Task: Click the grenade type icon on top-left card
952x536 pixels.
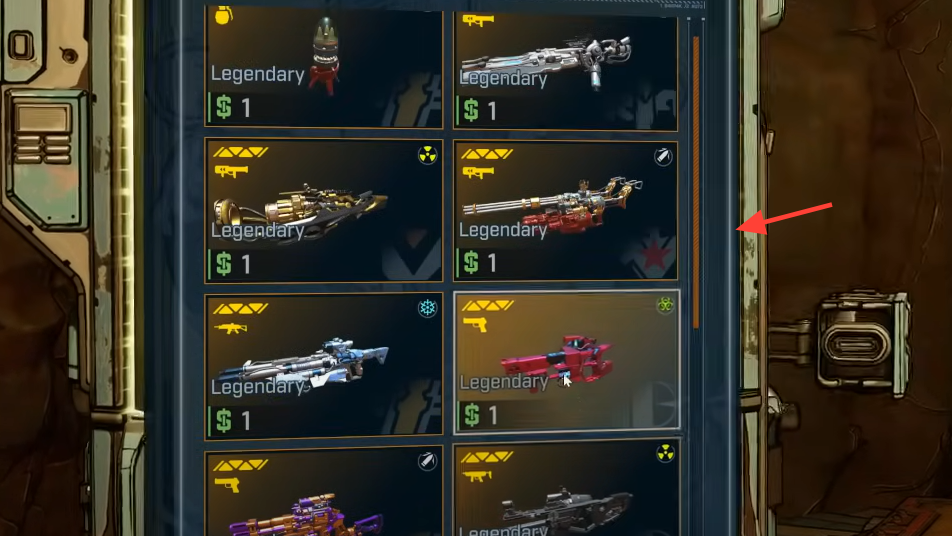Action: tap(223, 16)
